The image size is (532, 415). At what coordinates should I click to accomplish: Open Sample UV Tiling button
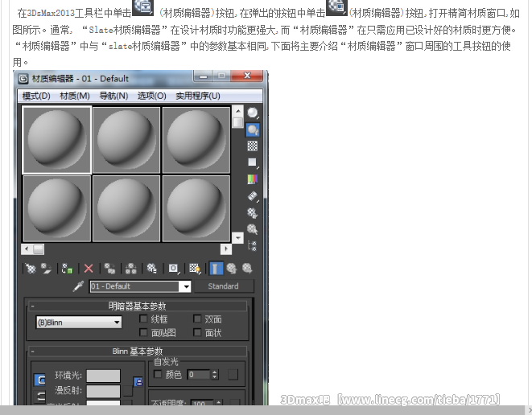pos(253,162)
